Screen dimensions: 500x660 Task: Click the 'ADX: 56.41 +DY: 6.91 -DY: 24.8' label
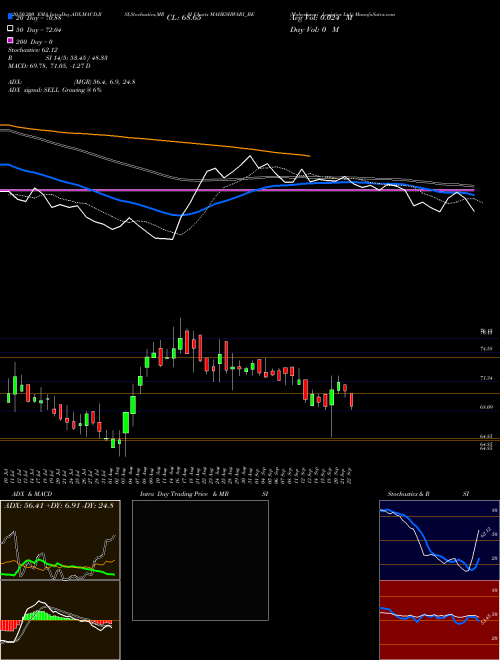[59, 506]
